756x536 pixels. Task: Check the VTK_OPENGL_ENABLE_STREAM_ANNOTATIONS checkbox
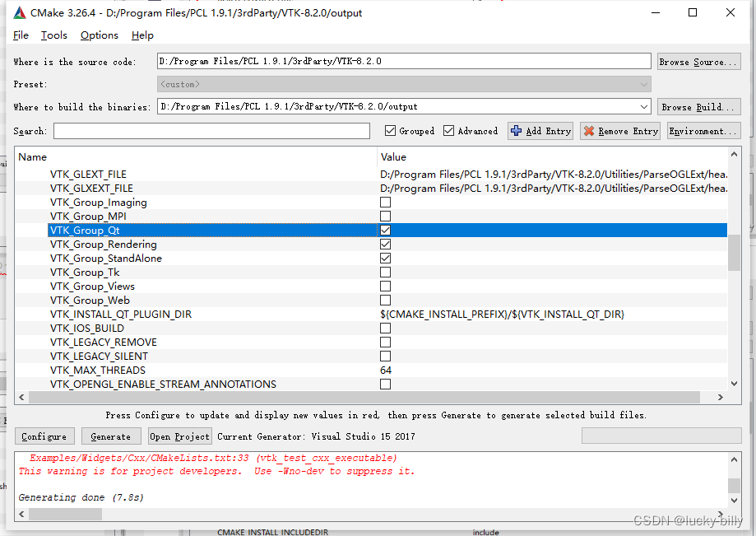point(385,384)
